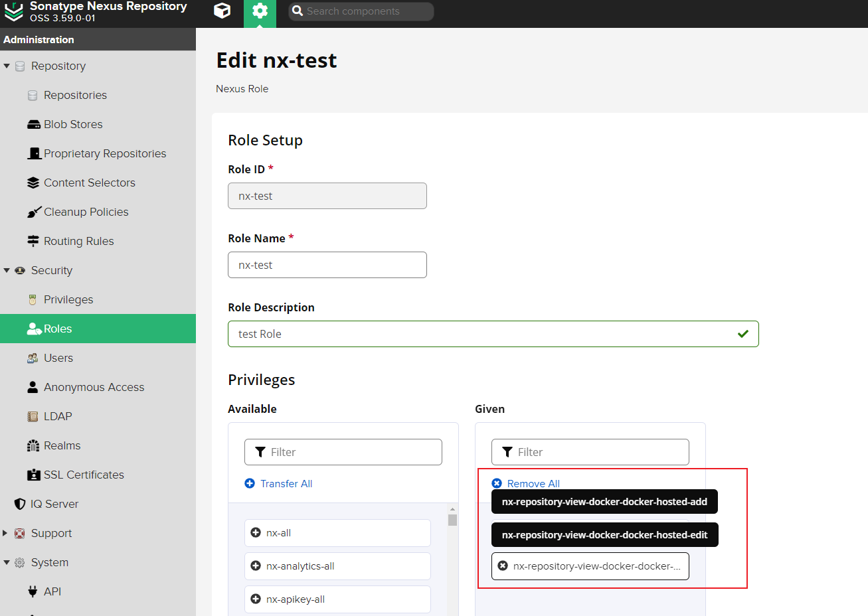868x616 pixels.
Task: Click the Role ID field
Action: coord(327,196)
